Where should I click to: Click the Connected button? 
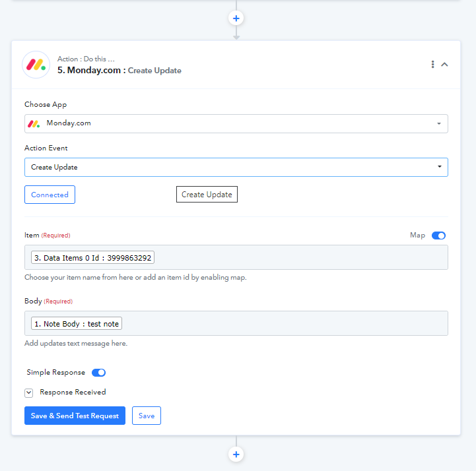click(50, 195)
